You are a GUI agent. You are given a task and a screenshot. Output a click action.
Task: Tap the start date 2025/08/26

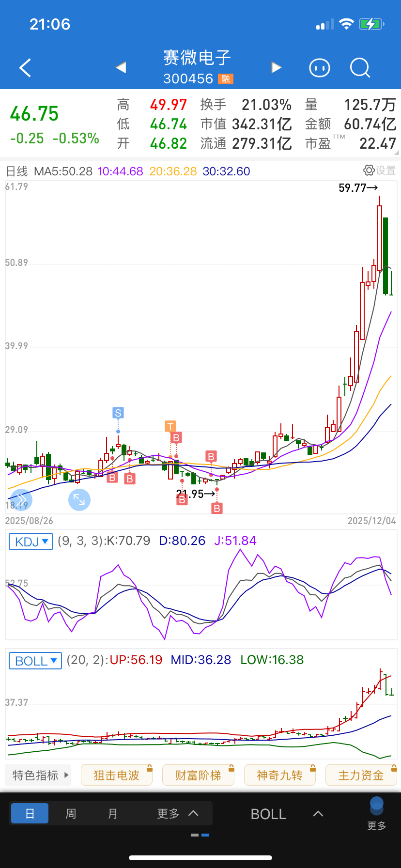click(29, 521)
